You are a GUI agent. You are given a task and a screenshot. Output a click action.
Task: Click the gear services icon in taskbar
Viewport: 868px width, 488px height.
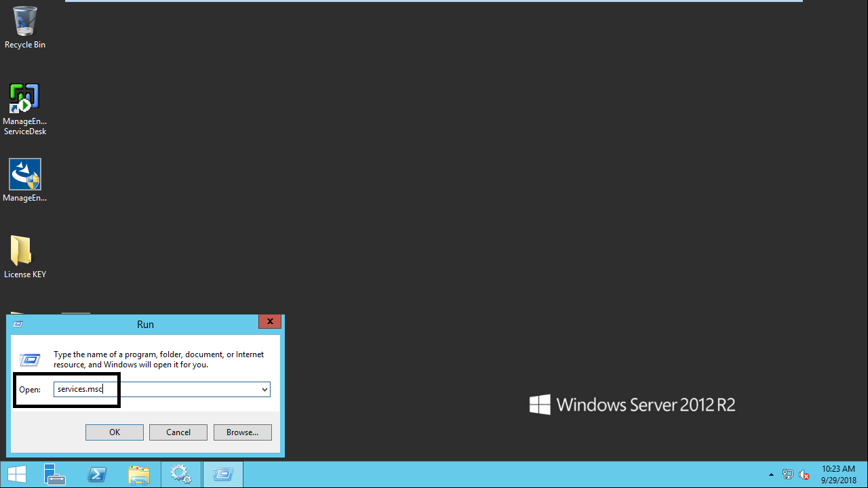click(x=181, y=474)
